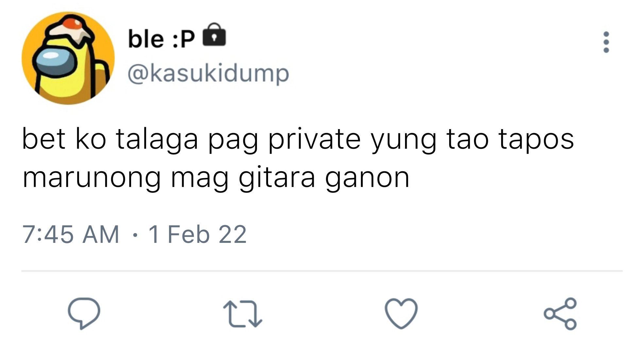
Task: Share the tweet via the share icon
Action: (560, 313)
